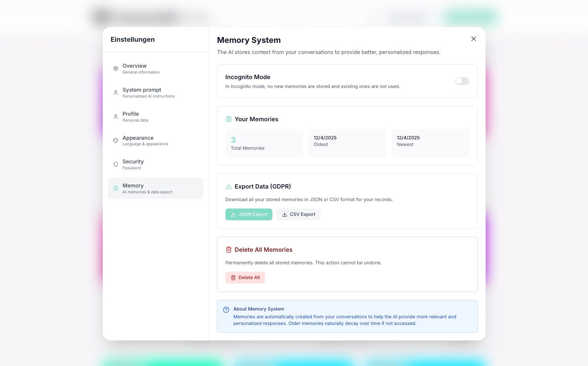Click the 'Personal data' subtitle
This screenshot has width=588, height=366.
click(135, 120)
